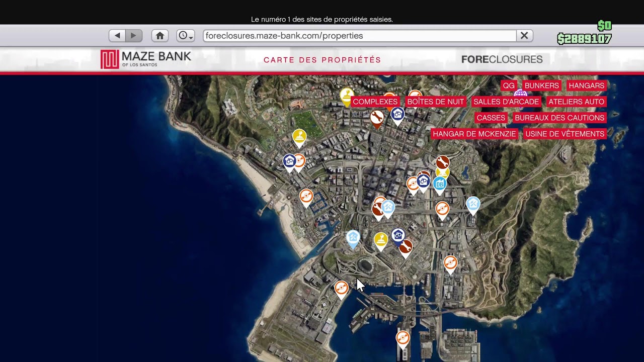The width and height of the screenshot is (644, 362).
Task: Select the orange disc marker at the marina
Action: pos(306,198)
